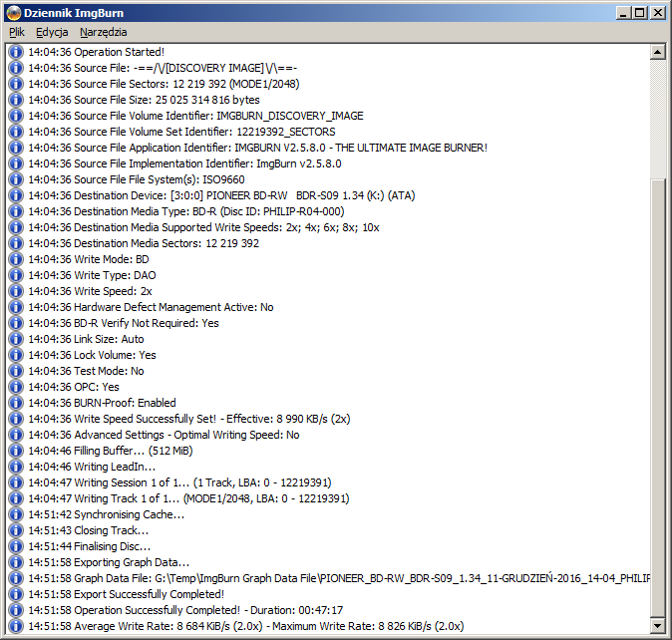Click info icon beside Application Identifier

pyautogui.click(x=15, y=148)
